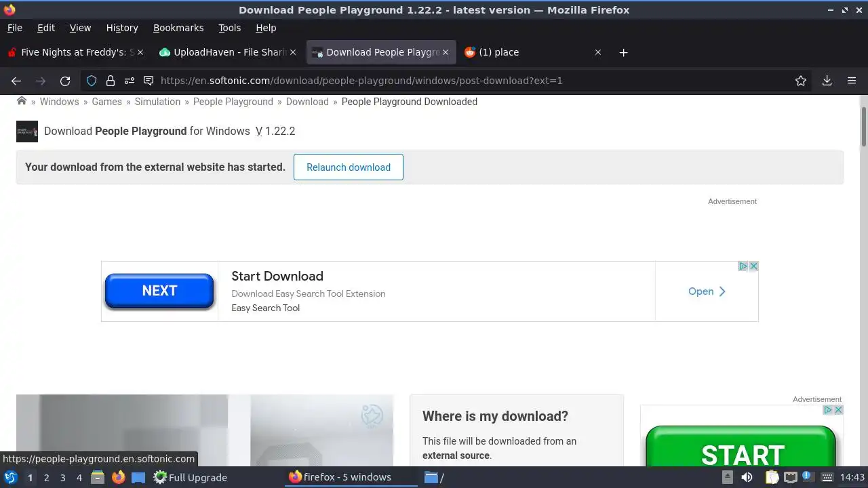Open the Full Upgrade taskbar item
Image resolution: width=868 pixels, height=488 pixels.
click(190, 477)
